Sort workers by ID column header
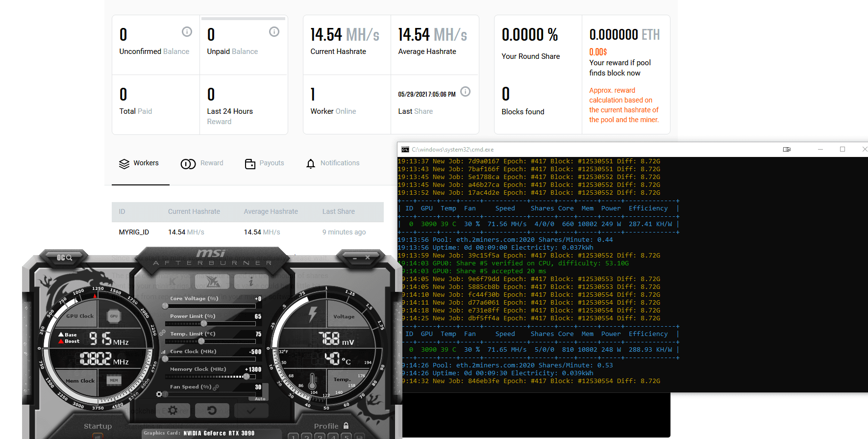The image size is (868, 439). [122, 211]
